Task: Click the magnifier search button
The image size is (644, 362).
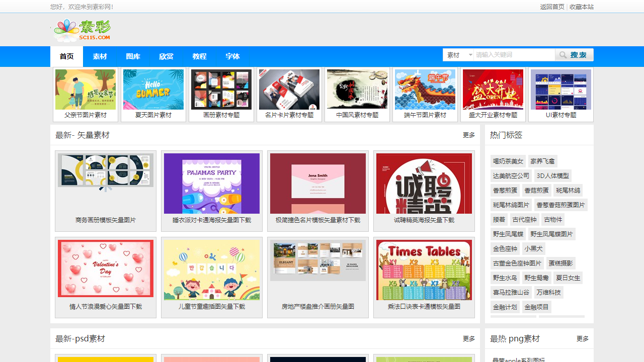Action: 574,55
